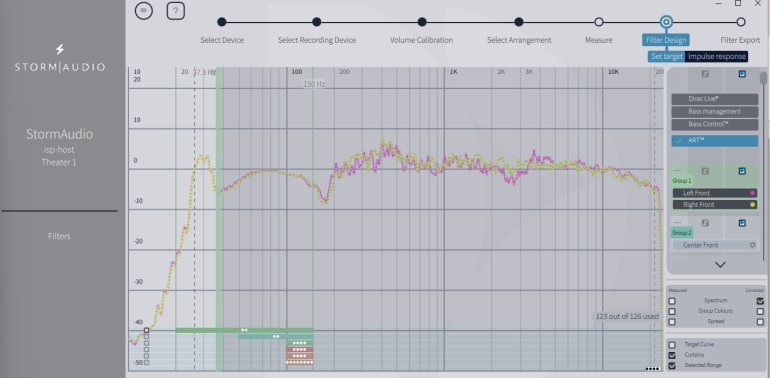Open the hamburger menu icon
This screenshot has height=378, width=770.
144,11
